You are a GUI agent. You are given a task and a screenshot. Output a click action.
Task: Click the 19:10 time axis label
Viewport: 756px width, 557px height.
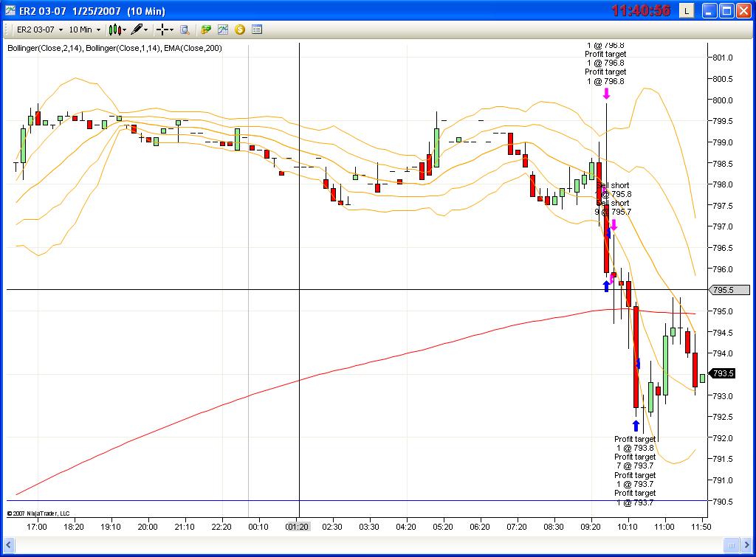click(111, 527)
